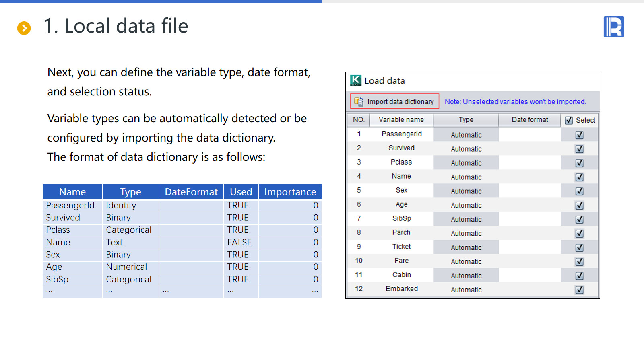
Task: Deselect the Embarked variable checkbox
Action: [579, 290]
